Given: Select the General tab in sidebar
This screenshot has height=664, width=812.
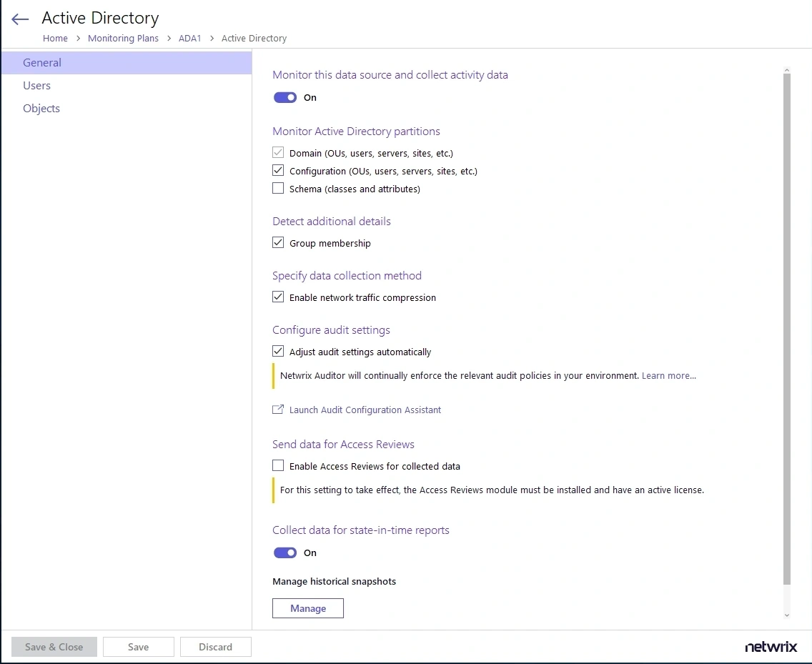Looking at the screenshot, I should (x=42, y=63).
